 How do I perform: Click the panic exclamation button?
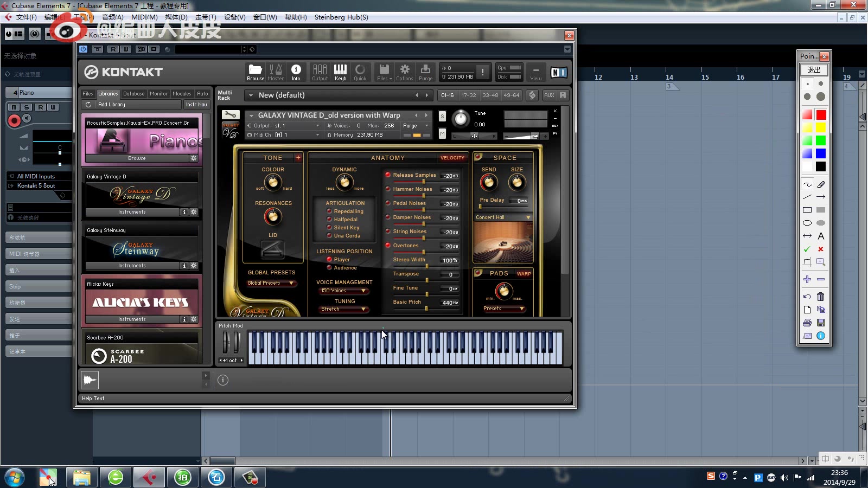(483, 72)
